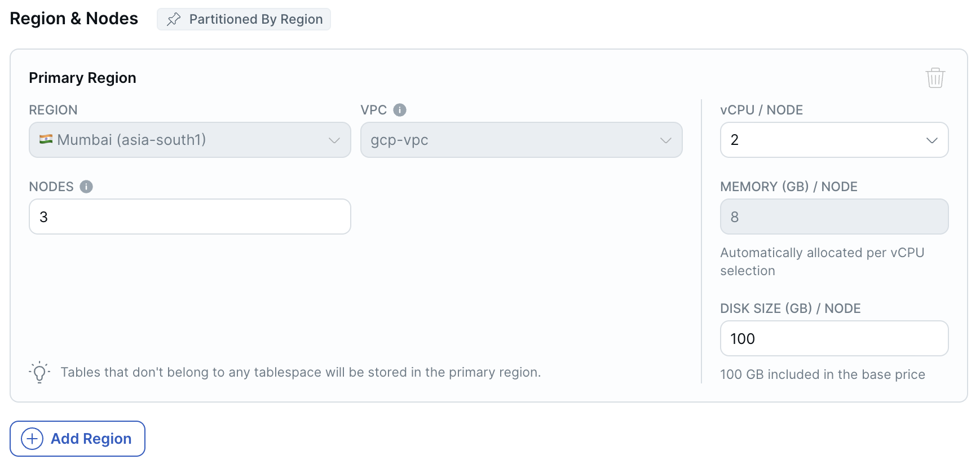Expand the gcp-vpc VPC dropdown
980x468 pixels.
pyautogui.click(x=521, y=140)
